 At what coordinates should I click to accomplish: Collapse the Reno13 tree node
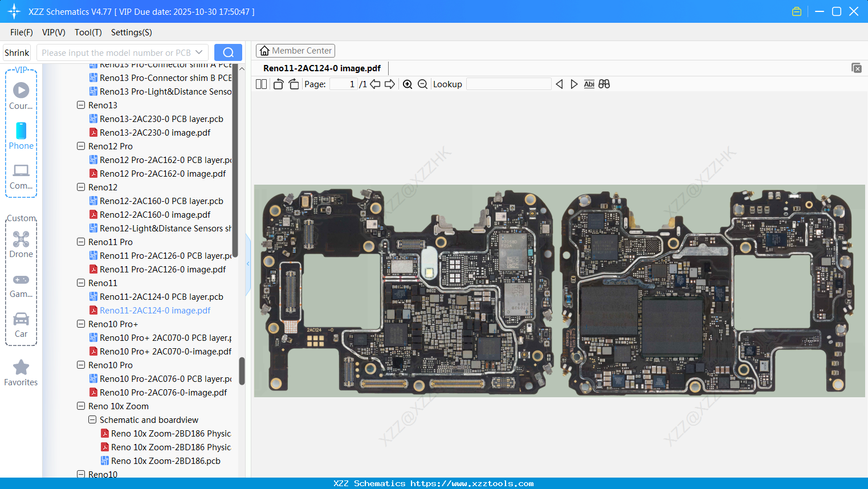click(x=80, y=105)
